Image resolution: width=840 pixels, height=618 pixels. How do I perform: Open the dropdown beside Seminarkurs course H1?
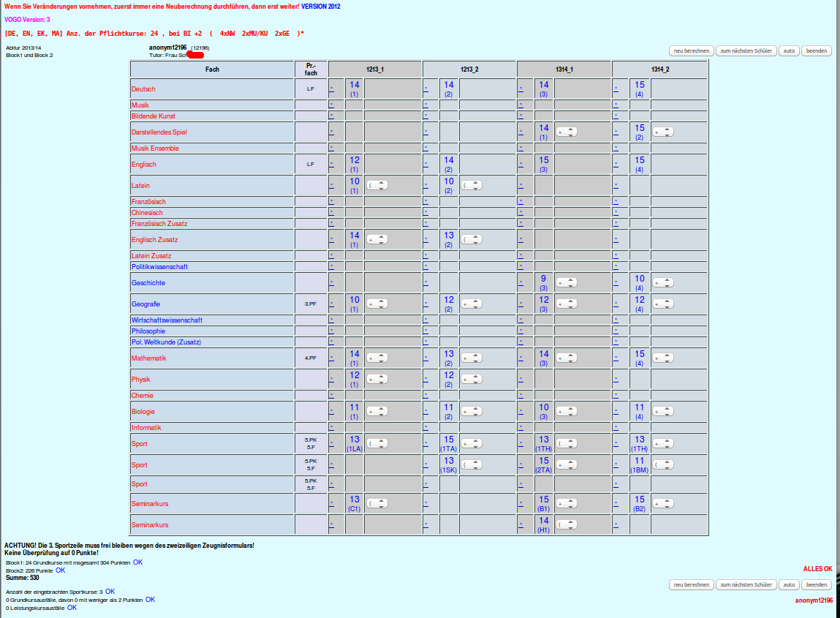567,524
